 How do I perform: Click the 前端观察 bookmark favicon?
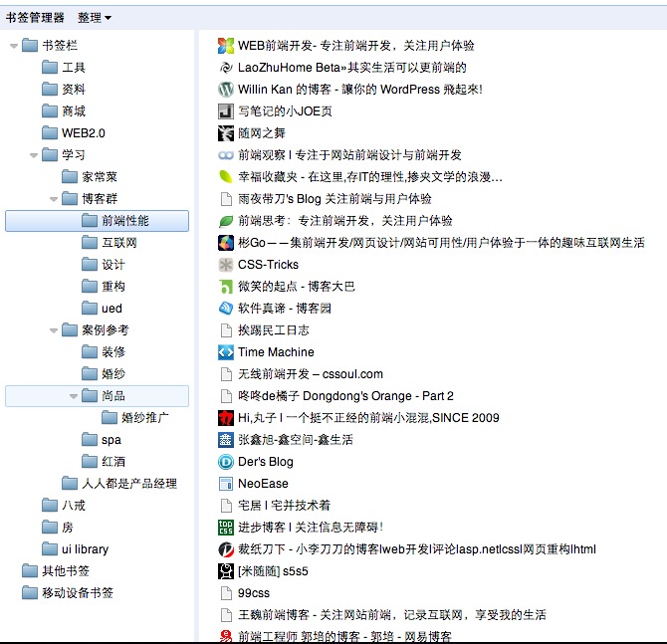[x=226, y=155]
